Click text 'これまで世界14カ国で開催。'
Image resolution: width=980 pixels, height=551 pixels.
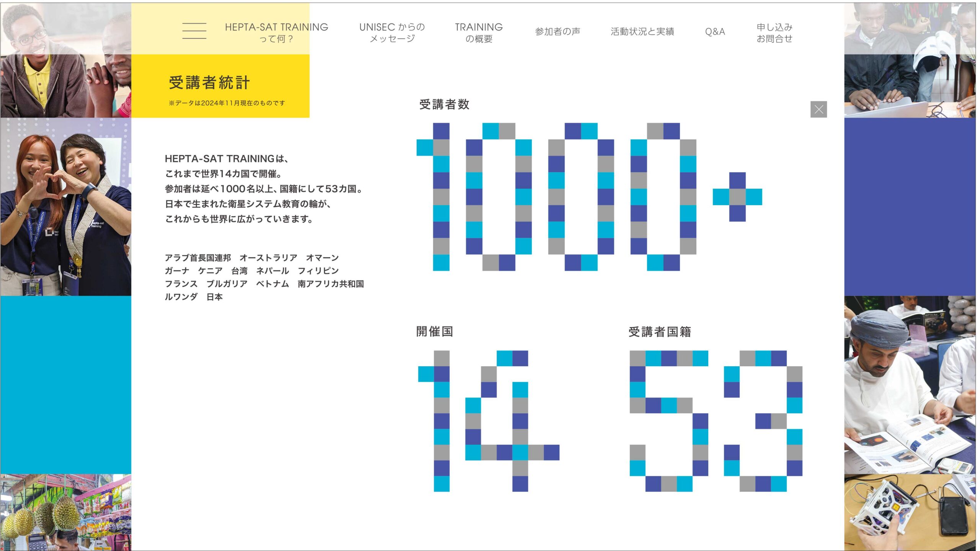pyautogui.click(x=224, y=174)
